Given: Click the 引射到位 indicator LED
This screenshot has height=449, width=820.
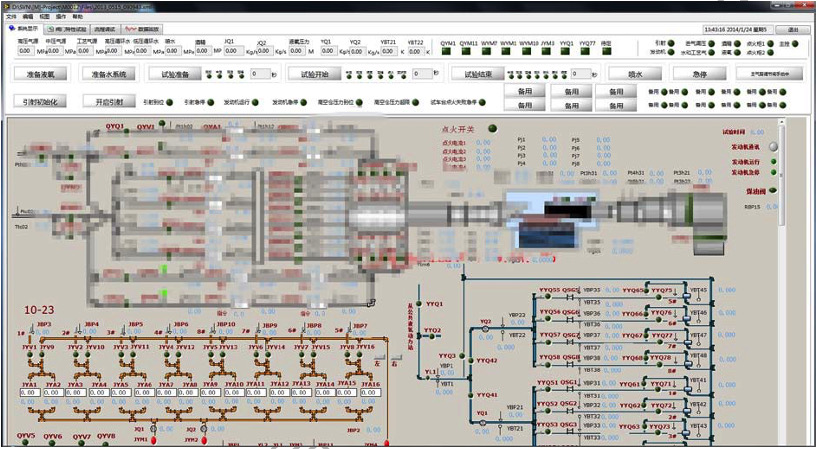Looking at the screenshot, I should 168,102.
